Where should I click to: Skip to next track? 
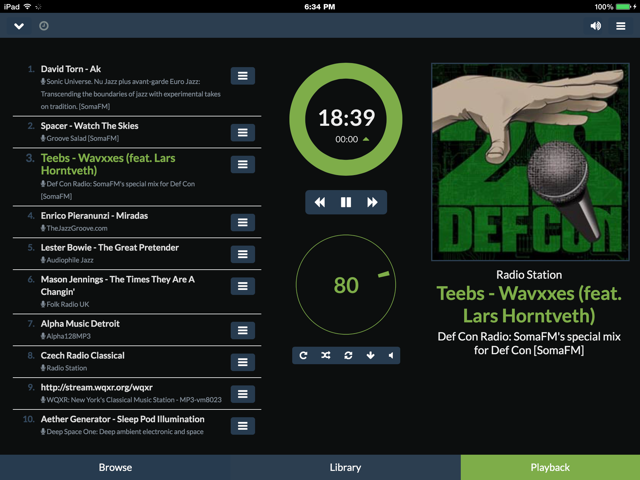pos(372,202)
